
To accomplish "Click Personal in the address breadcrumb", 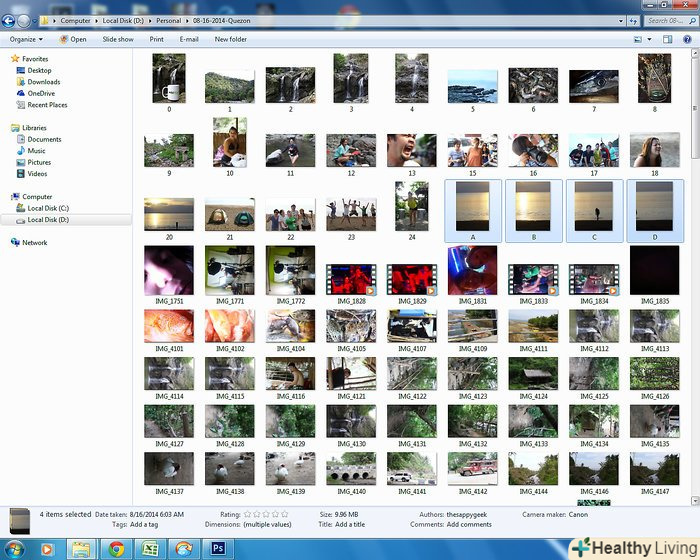I will [168, 21].
